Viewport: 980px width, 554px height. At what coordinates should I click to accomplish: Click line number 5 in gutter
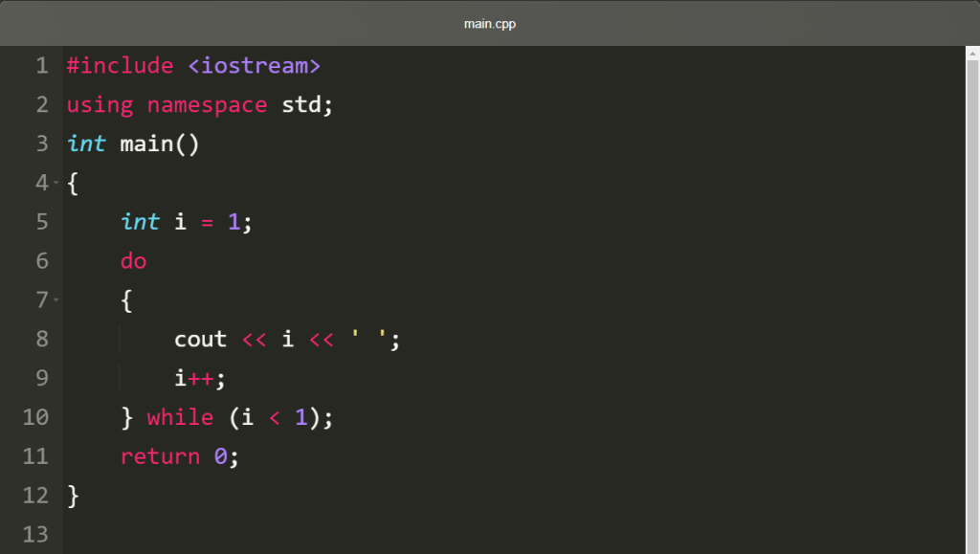tap(42, 222)
